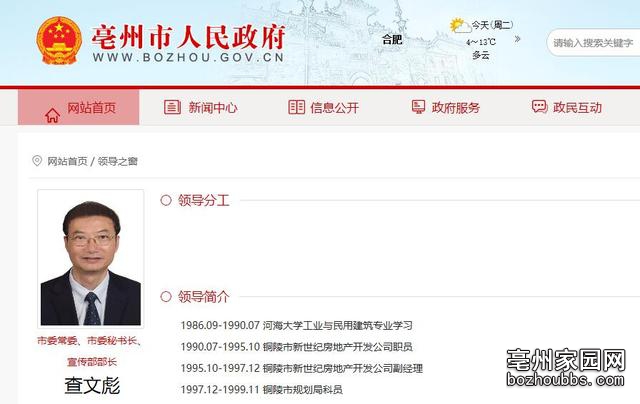The width and height of the screenshot is (640, 404).
Task: Click the monitor icon for 政府服务
Action: point(418,107)
